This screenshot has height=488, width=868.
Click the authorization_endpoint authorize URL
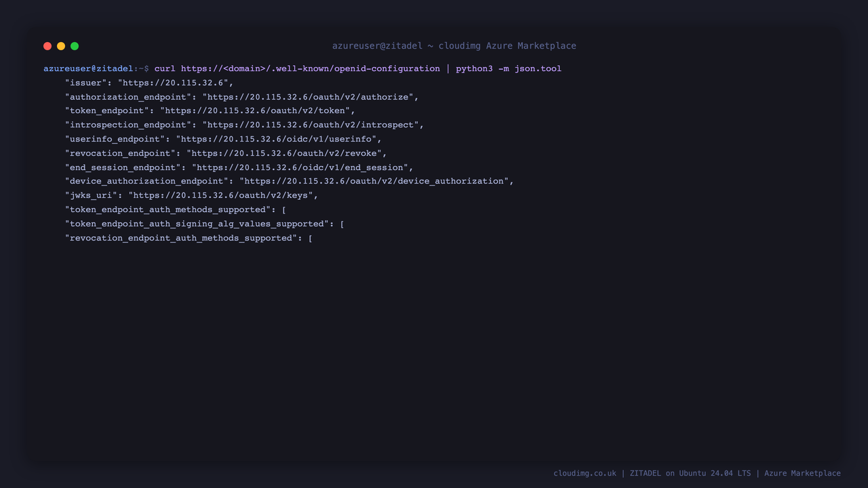tap(308, 97)
